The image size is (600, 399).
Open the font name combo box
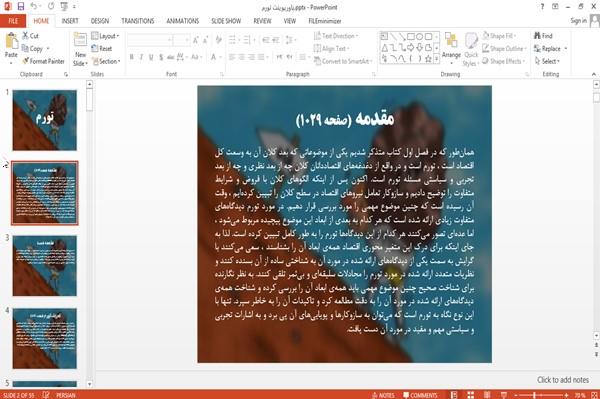click(x=150, y=40)
